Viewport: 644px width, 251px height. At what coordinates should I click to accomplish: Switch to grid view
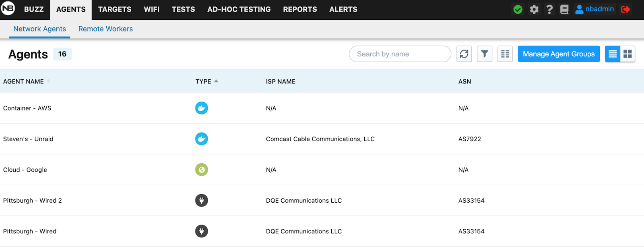pyautogui.click(x=627, y=54)
